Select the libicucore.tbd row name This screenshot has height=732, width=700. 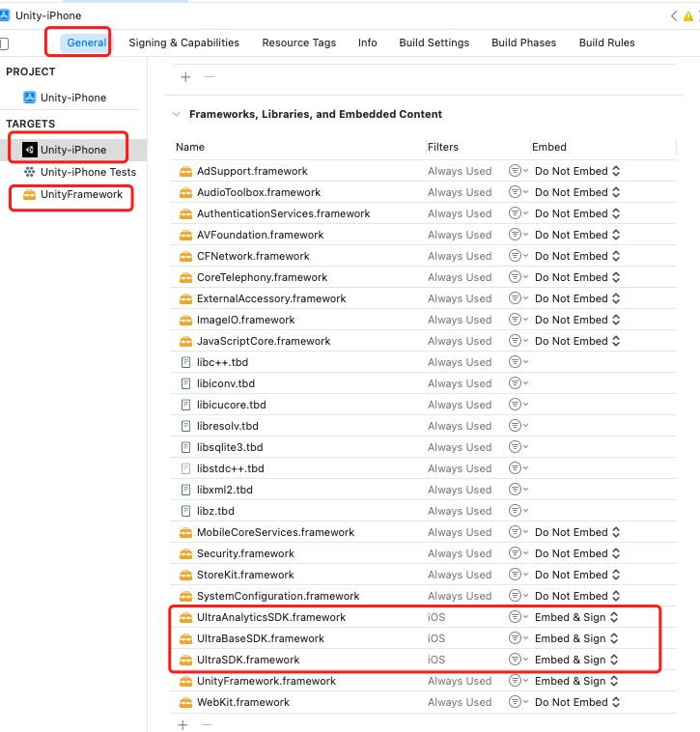click(232, 405)
